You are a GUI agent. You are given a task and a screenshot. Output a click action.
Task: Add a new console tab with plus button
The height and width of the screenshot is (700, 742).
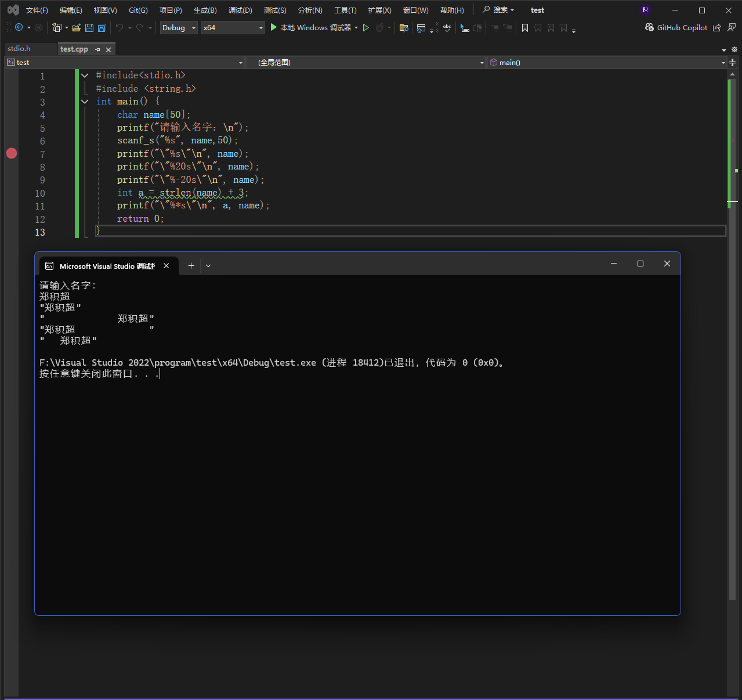[x=191, y=266]
